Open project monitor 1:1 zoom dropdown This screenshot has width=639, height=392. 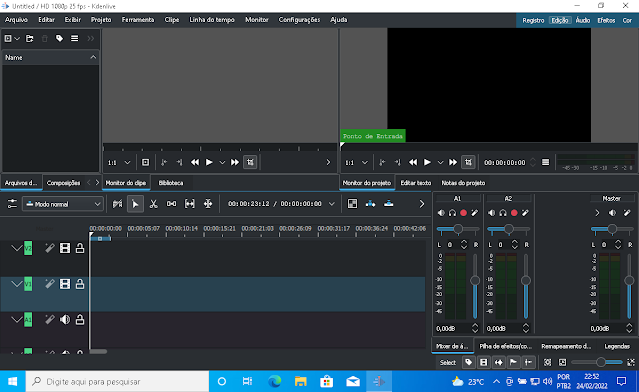tap(357, 162)
